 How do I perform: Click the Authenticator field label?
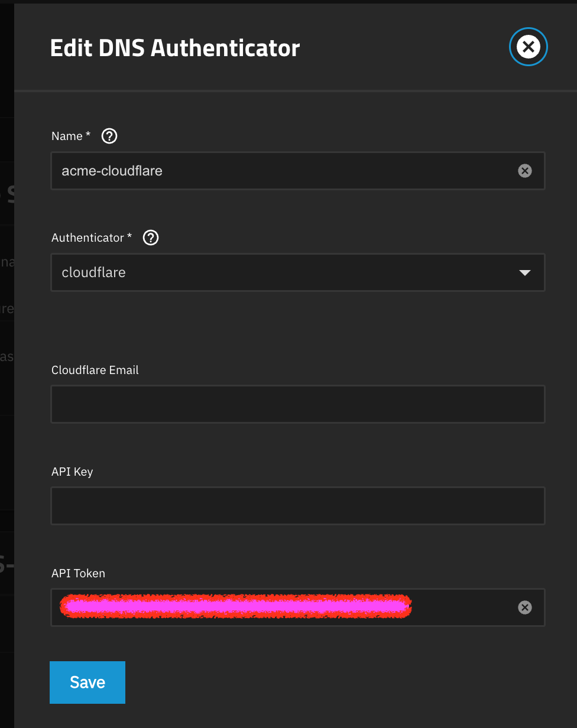point(87,238)
